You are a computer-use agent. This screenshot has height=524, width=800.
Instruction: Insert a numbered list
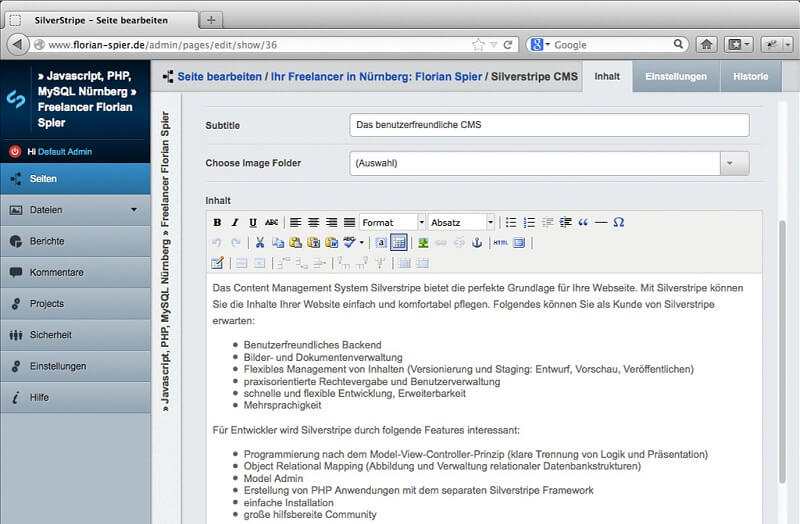529,222
